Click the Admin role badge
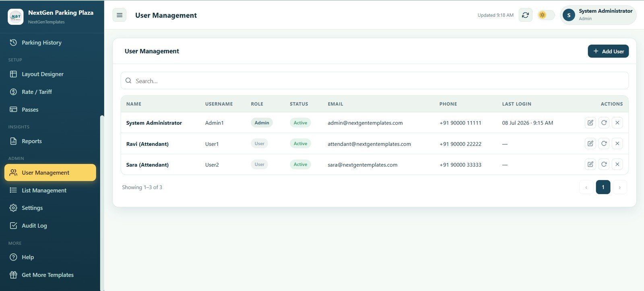The width and height of the screenshot is (644, 291). coord(262,123)
